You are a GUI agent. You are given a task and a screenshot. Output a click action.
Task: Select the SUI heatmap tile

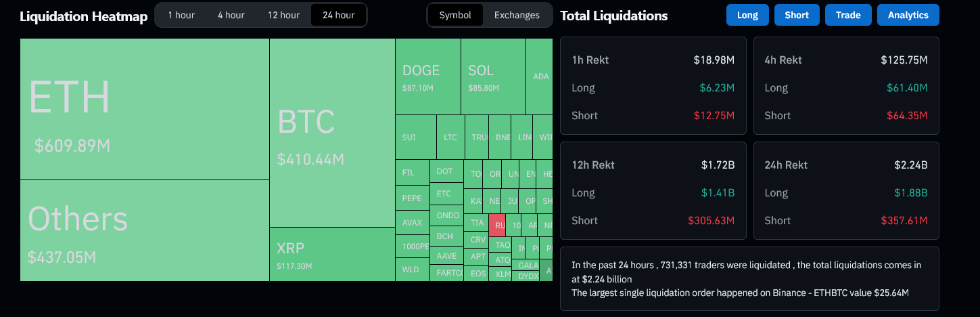[415, 138]
